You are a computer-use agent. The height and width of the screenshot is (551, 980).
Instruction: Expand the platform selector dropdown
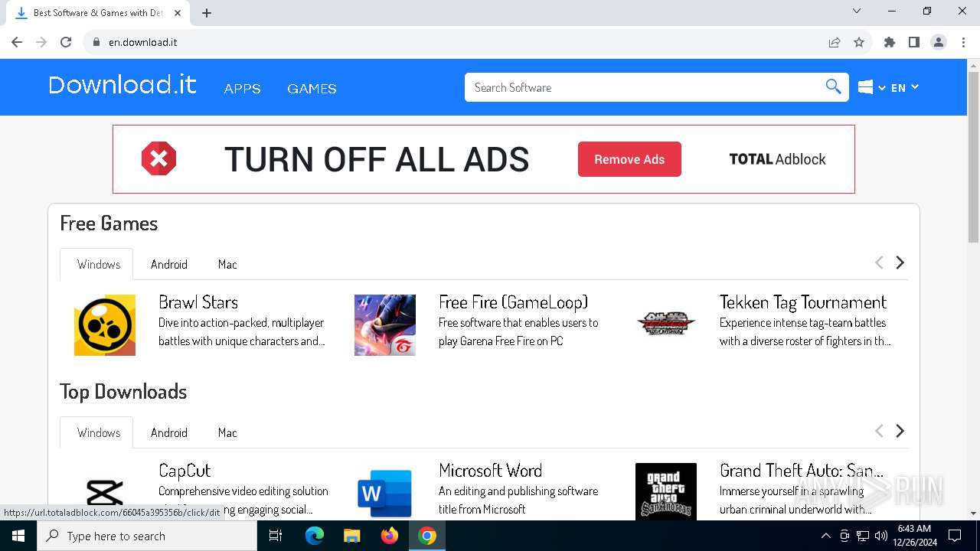point(882,88)
